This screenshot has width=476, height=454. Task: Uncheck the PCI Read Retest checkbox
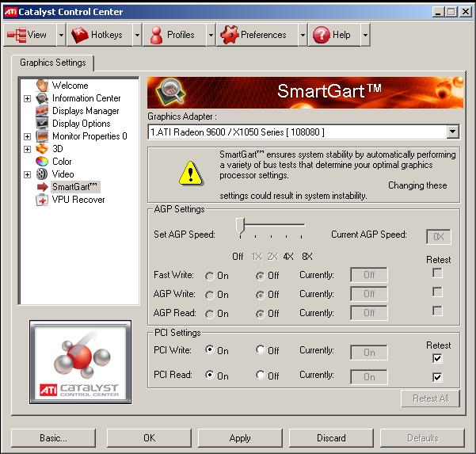click(437, 377)
